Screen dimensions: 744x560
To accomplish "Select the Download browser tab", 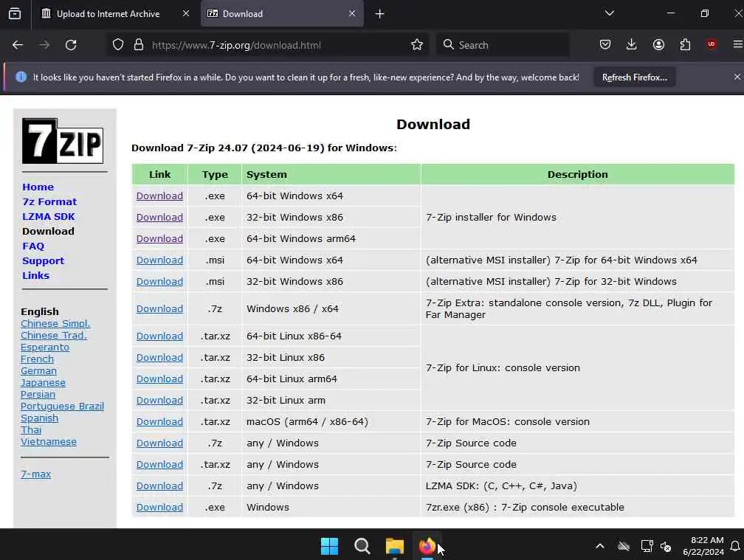I will pyautogui.click(x=282, y=14).
